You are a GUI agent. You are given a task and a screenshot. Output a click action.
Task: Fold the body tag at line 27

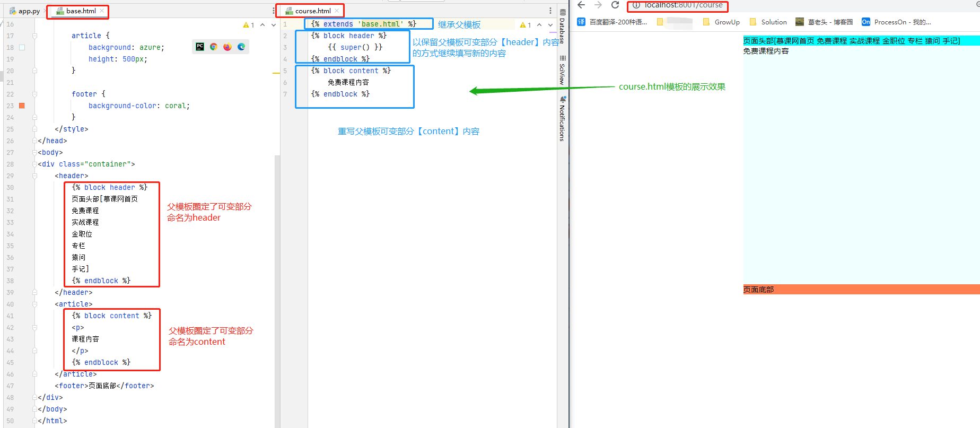tap(34, 152)
